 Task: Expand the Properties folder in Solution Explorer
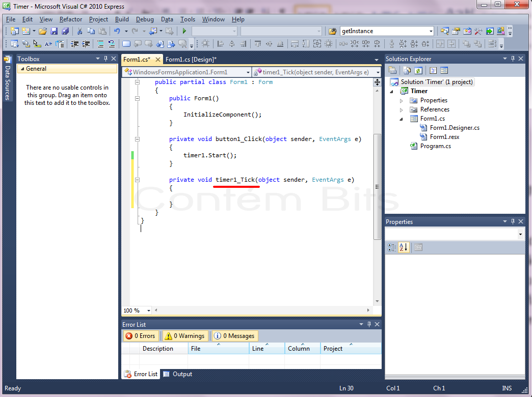[402, 101]
